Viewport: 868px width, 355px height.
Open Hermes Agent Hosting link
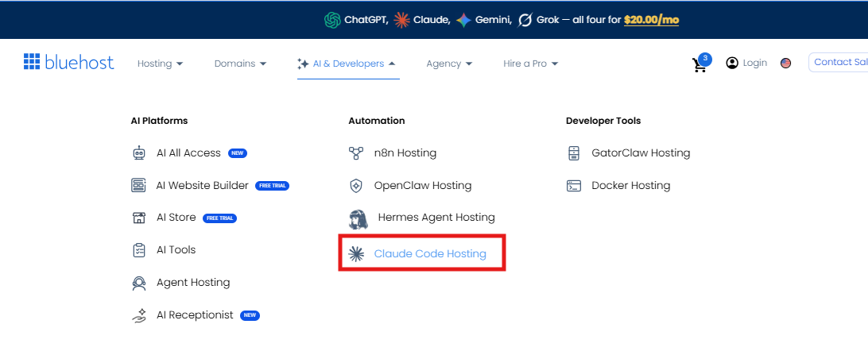point(436,218)
